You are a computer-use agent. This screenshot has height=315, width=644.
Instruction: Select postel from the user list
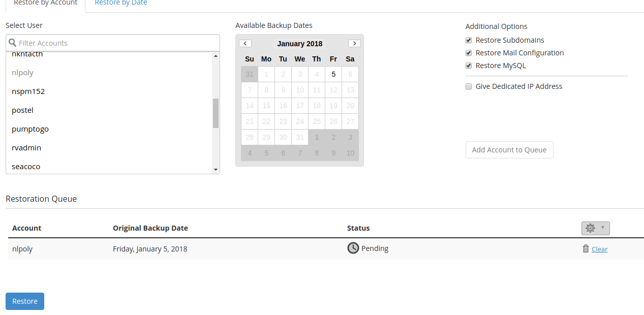click(22, 110)
